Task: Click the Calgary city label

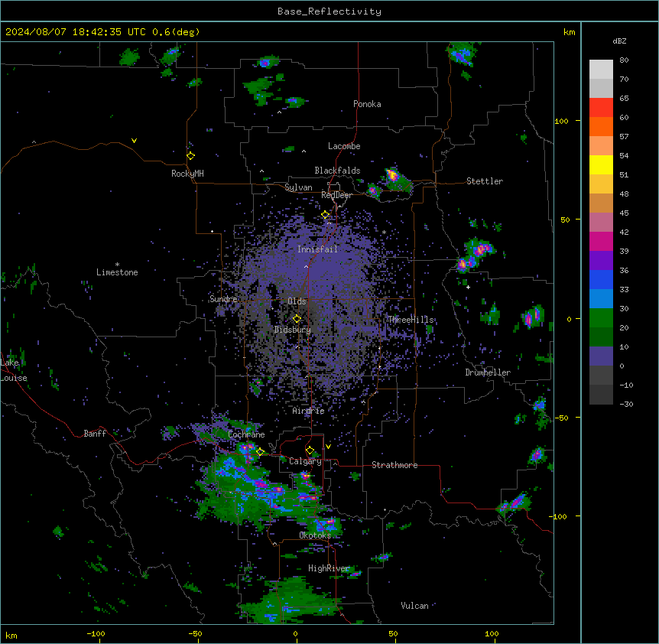Action: [x=305, y=461]
